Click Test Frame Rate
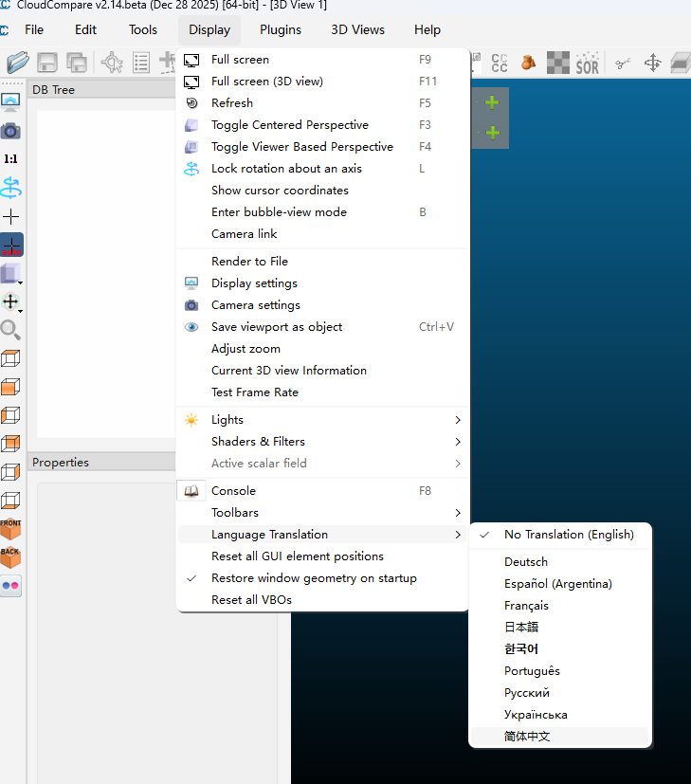The width and height of the screenshot is (691, 784). click(322, 392)
